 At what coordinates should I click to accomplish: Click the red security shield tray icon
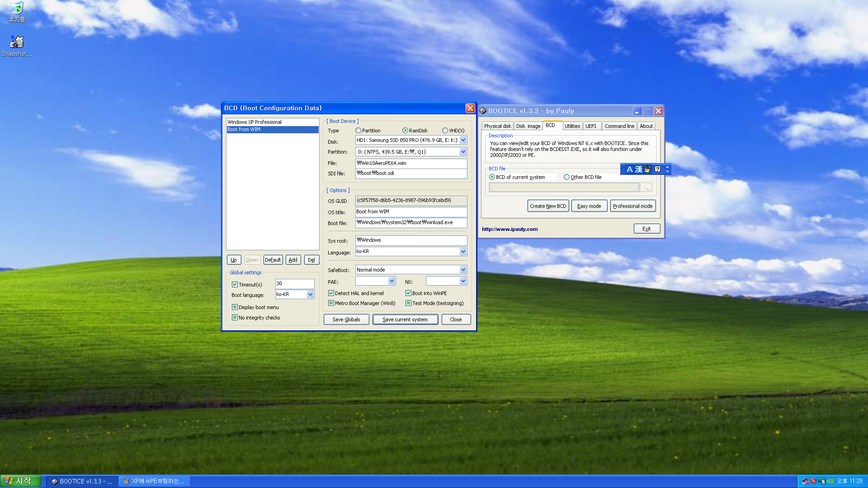click(x=813, y=481)
